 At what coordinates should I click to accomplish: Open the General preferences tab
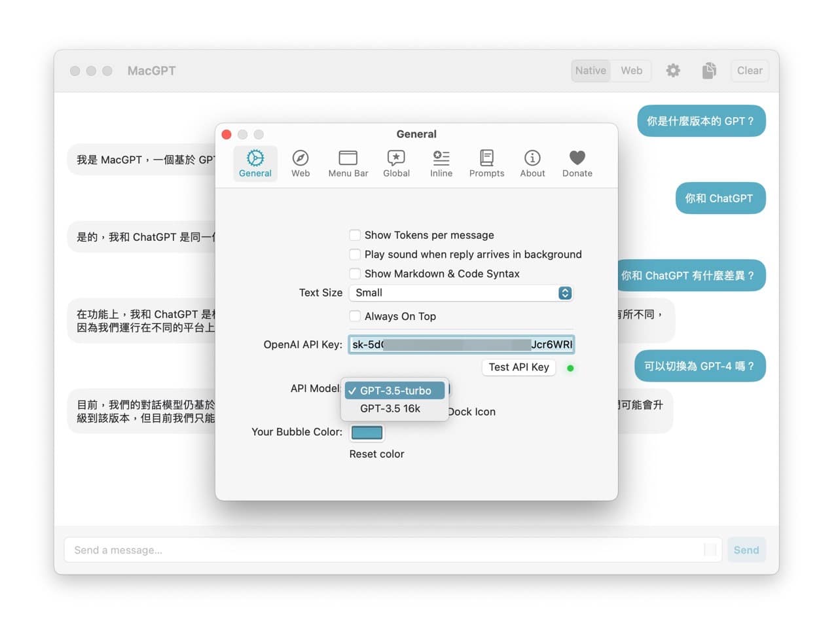(255, 164)
